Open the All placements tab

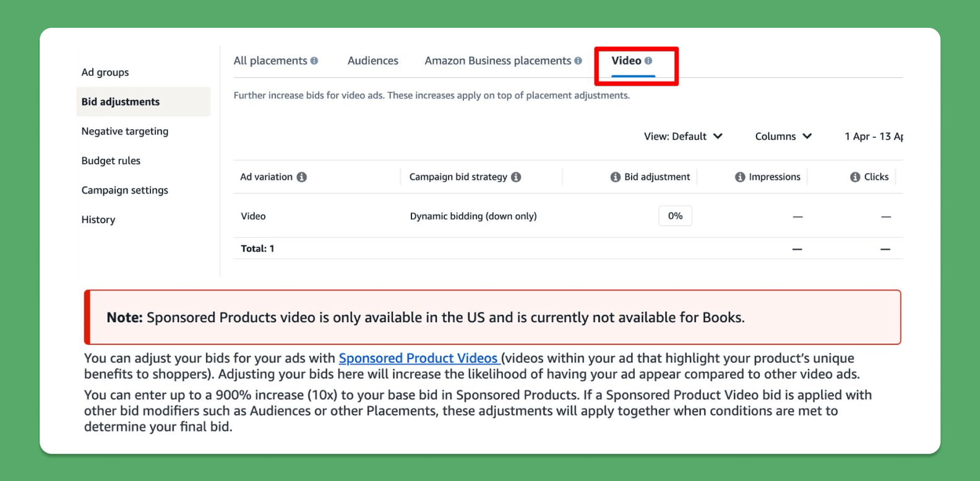tap(270, 61)
